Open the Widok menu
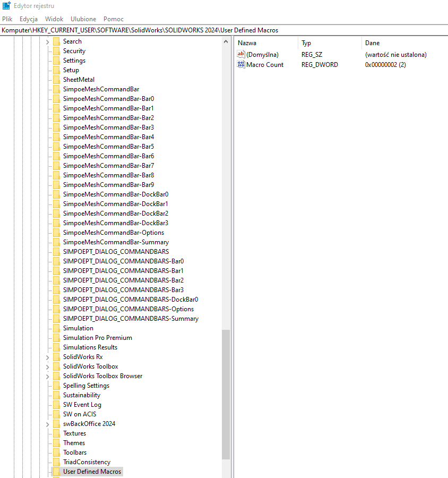The width and height of the screenshot is (448, 478). (x=54, y=19)
